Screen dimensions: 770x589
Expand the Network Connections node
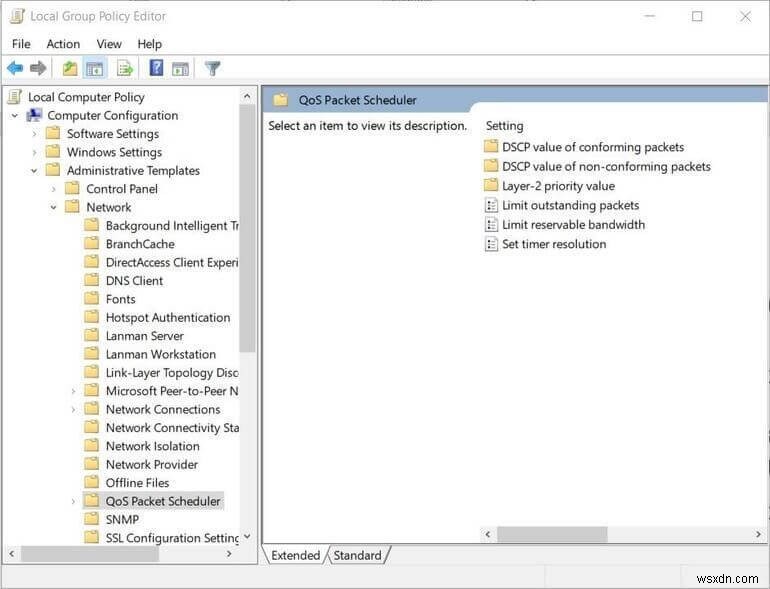tap(73, 409)
